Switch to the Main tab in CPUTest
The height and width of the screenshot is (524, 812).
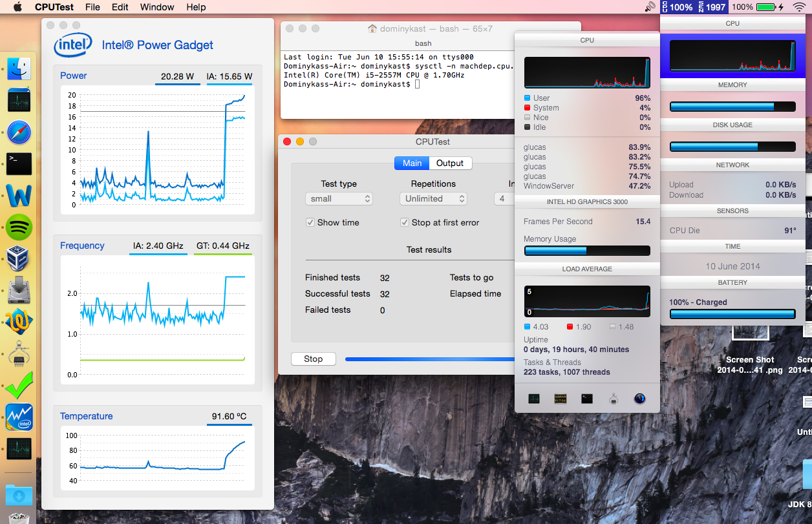[412, 163]
